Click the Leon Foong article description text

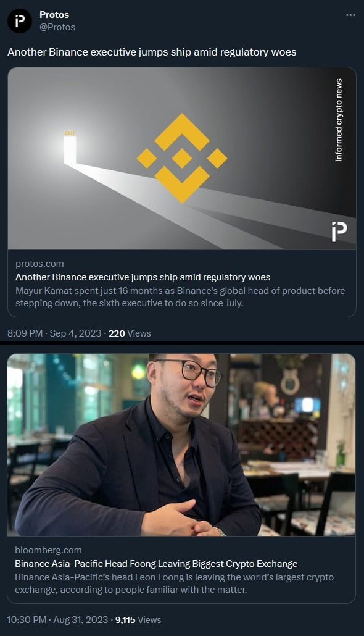click(x=175, y=584)
